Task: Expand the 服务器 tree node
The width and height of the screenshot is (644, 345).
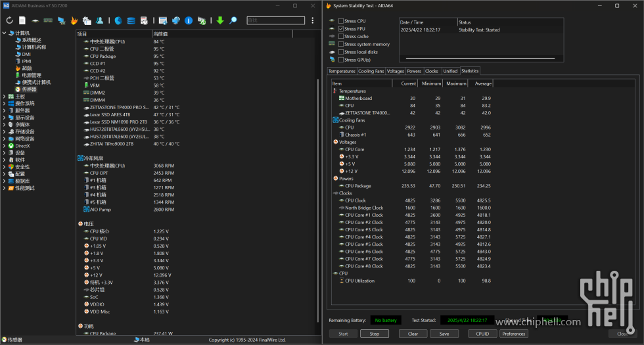Action: coord(4,110)
